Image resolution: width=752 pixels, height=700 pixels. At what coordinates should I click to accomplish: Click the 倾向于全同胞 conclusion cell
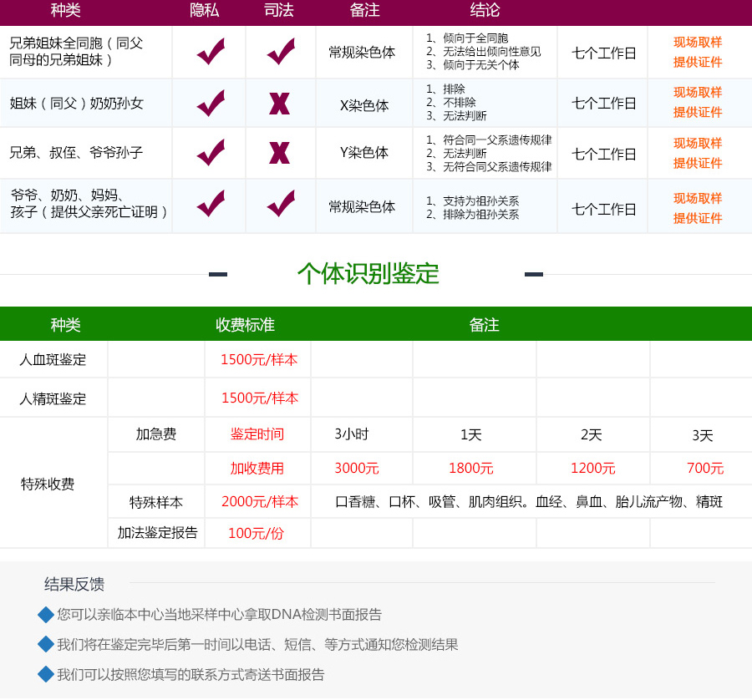(x=484, y=51)
